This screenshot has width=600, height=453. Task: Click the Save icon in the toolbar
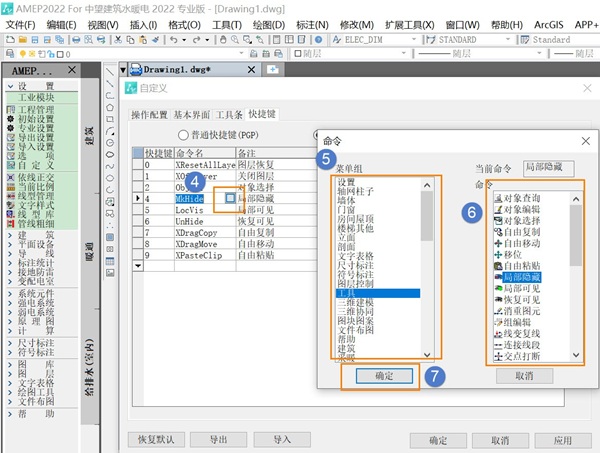coord(35,39)
